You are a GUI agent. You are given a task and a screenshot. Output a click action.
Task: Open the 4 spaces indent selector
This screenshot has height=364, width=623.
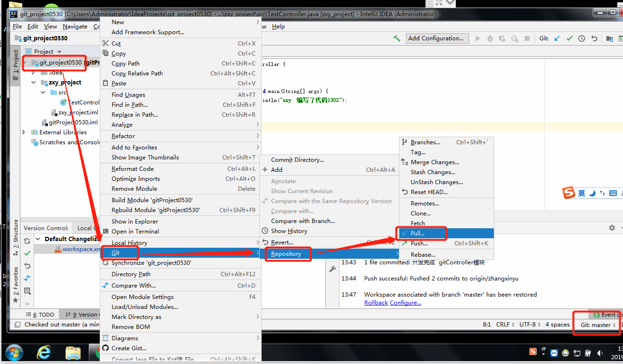[557, 325]
